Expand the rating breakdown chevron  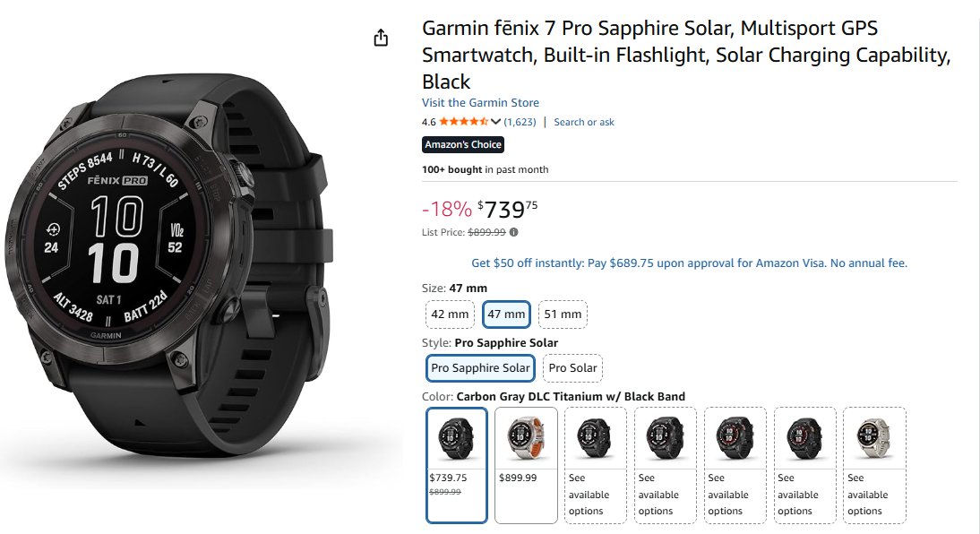pos(495,122)
